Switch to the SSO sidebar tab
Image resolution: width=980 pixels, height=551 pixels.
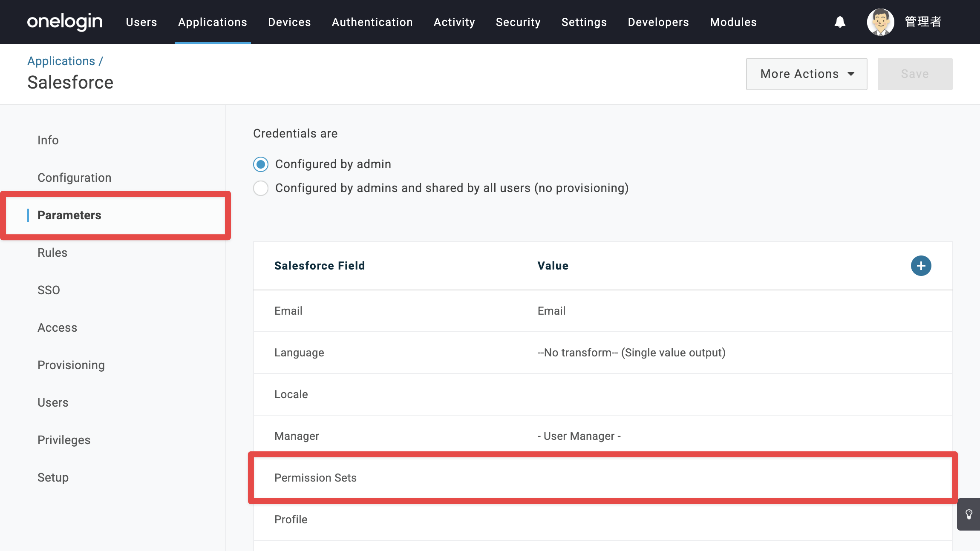49,290
